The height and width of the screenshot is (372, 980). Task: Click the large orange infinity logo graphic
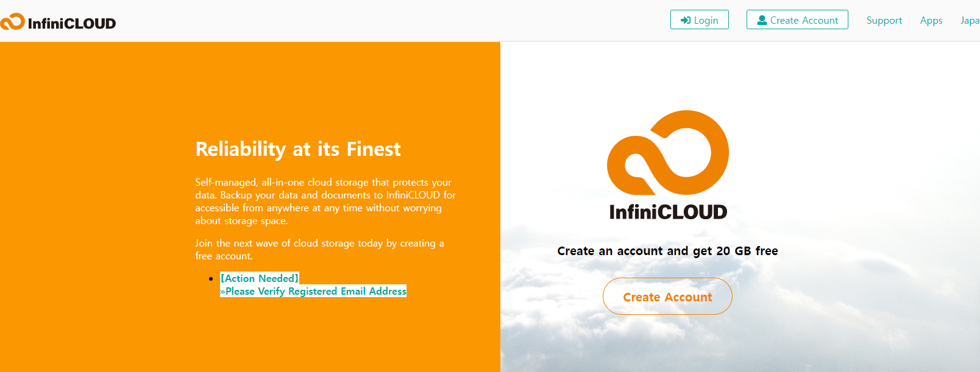coord(668,152)
